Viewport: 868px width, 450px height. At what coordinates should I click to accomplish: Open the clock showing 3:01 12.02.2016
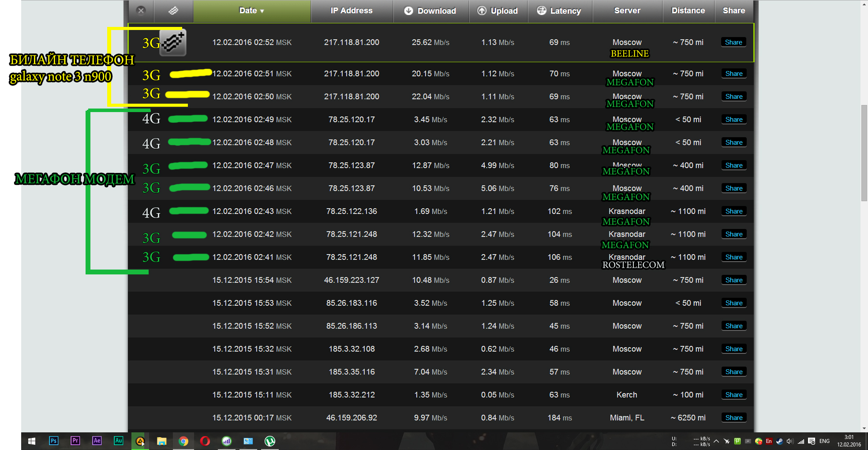tap(849, 441)
